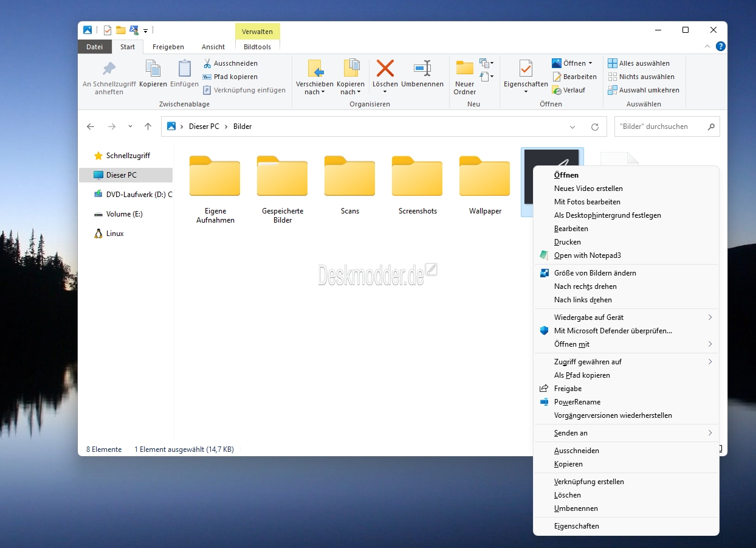Click Nichts auswählen in the ribbon
Viewport: 756px width, 548px height.
641,77
